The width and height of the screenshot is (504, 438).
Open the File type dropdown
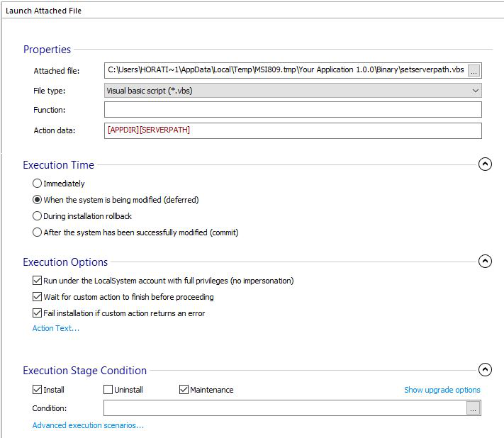[x=293, y=91]
